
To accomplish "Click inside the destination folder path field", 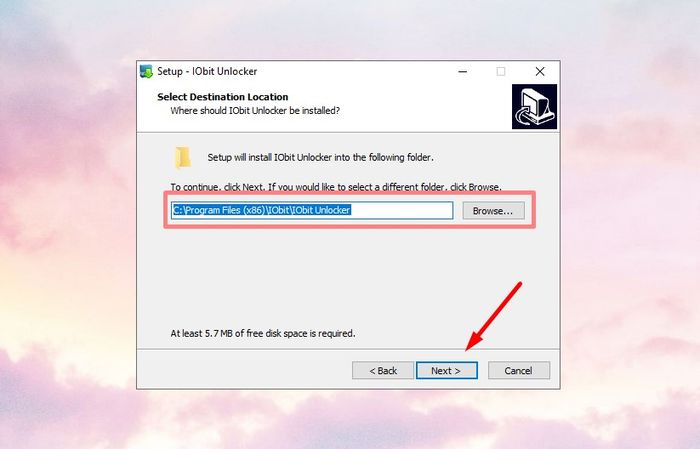I will (312, 210).
